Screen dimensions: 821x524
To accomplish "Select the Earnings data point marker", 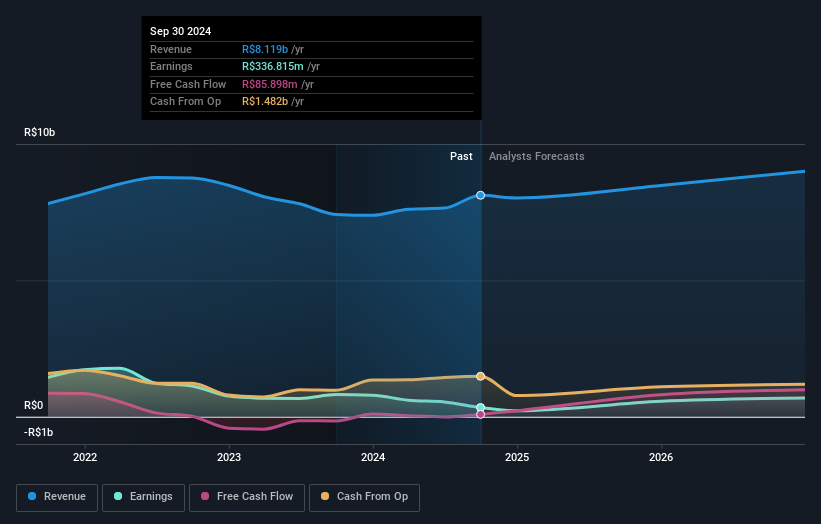I will coord(480,407).
